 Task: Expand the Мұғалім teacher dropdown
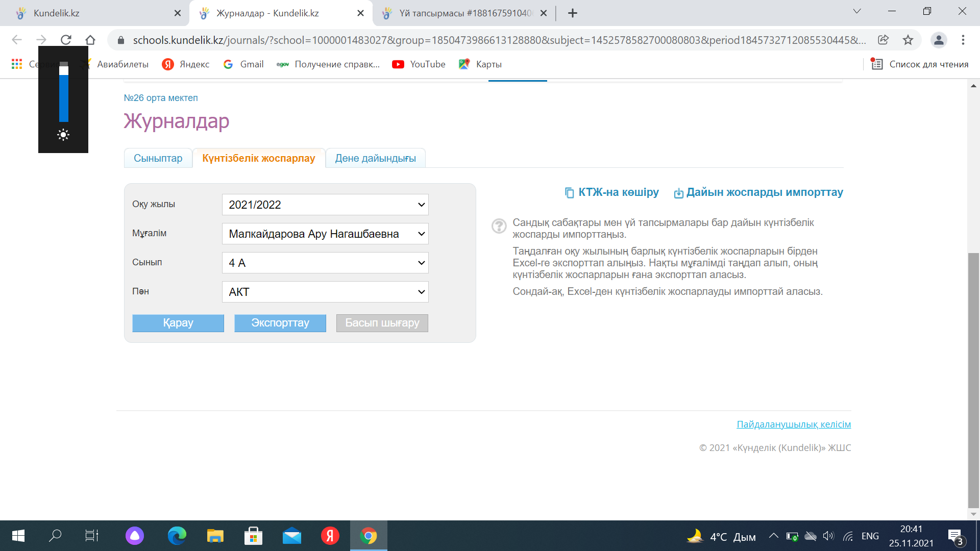325,234
